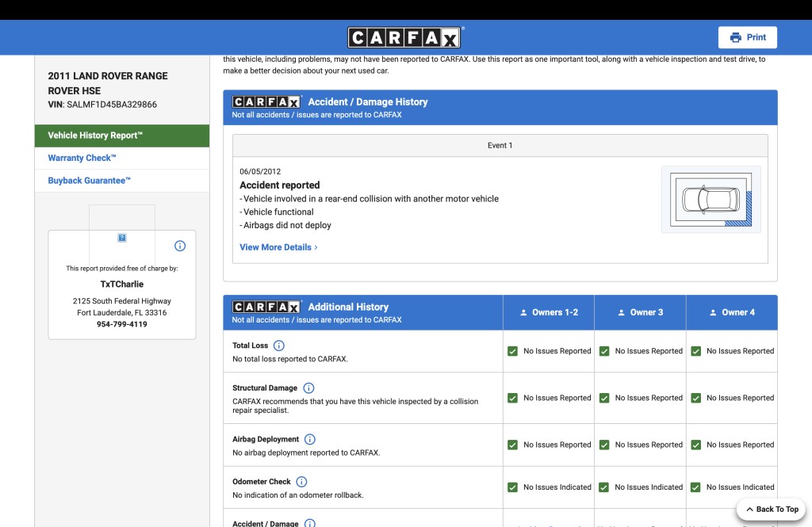Image resolution: width=812 pixels, height=527 pixels.
Task: Click Fort Lauderdale, FL 33316 address line
Action: pos(121,313)
